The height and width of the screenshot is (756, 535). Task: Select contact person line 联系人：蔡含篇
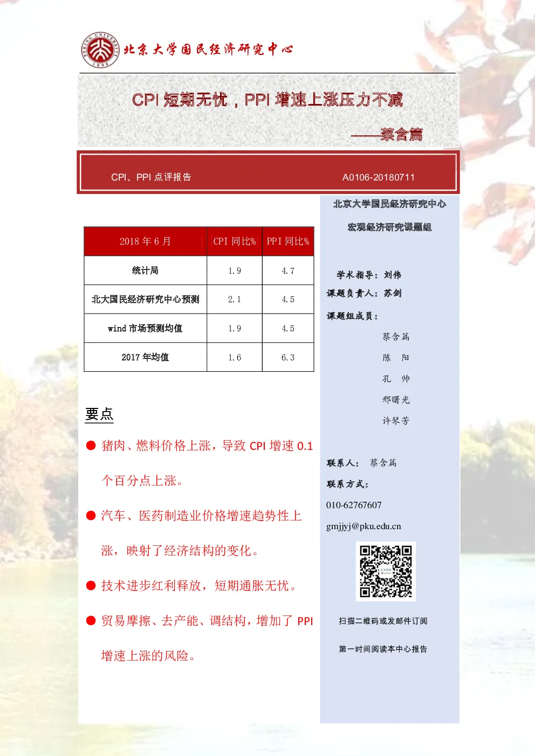click(x=362, y=463)
